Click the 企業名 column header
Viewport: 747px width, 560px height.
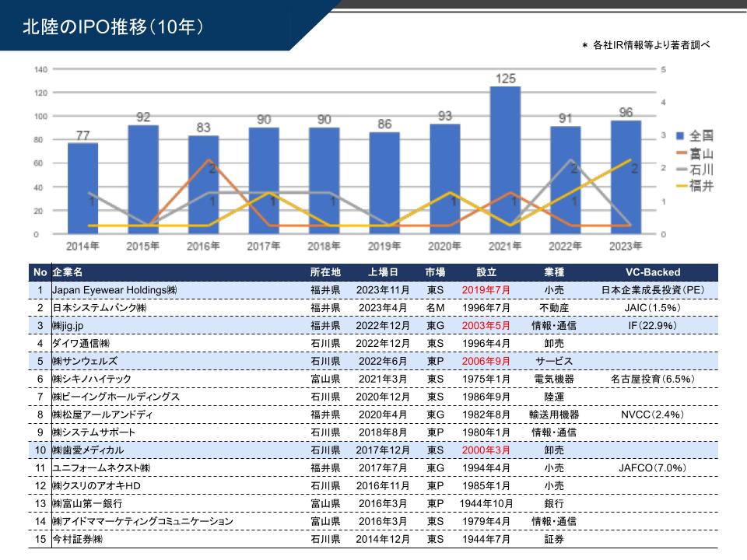[x=67, y=272]
